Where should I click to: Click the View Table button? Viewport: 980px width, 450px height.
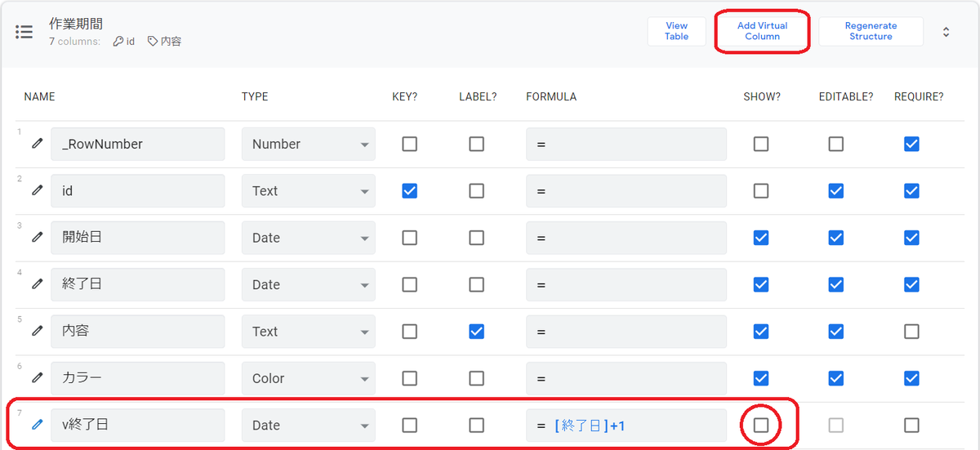tap(676, 31)
